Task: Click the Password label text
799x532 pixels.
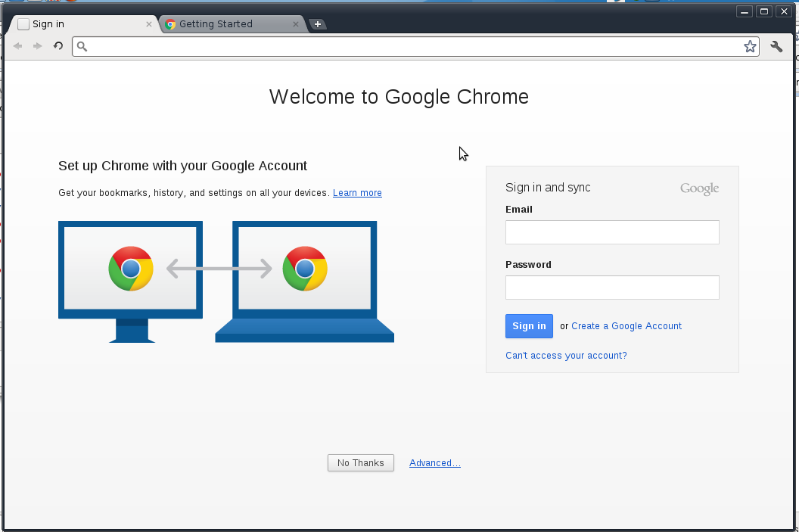Action: (528, 264)
